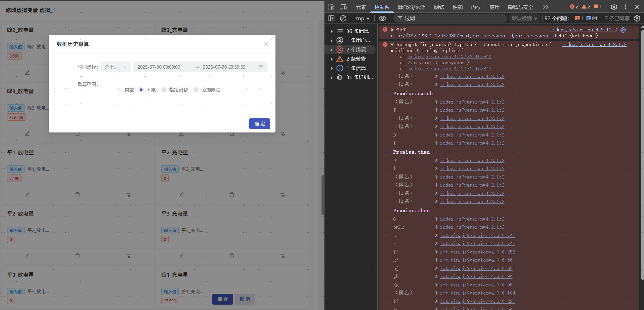
Task: Switch to the 应用 DevTools tab
Action: tap(495, 7)
